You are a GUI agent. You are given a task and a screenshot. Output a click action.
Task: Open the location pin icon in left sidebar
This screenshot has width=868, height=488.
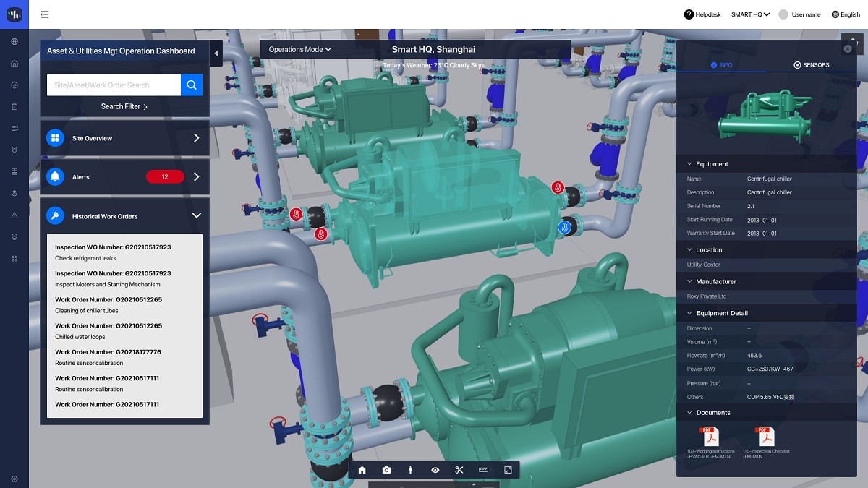(14, 150)
